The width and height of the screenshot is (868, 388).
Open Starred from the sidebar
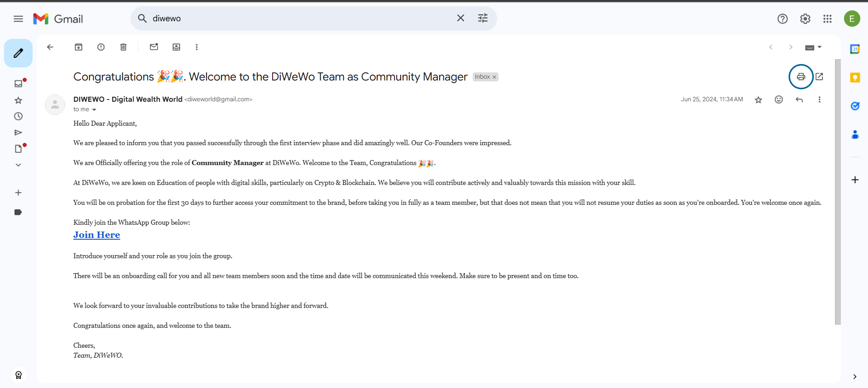pyautogui.click(x=18, y=100)
